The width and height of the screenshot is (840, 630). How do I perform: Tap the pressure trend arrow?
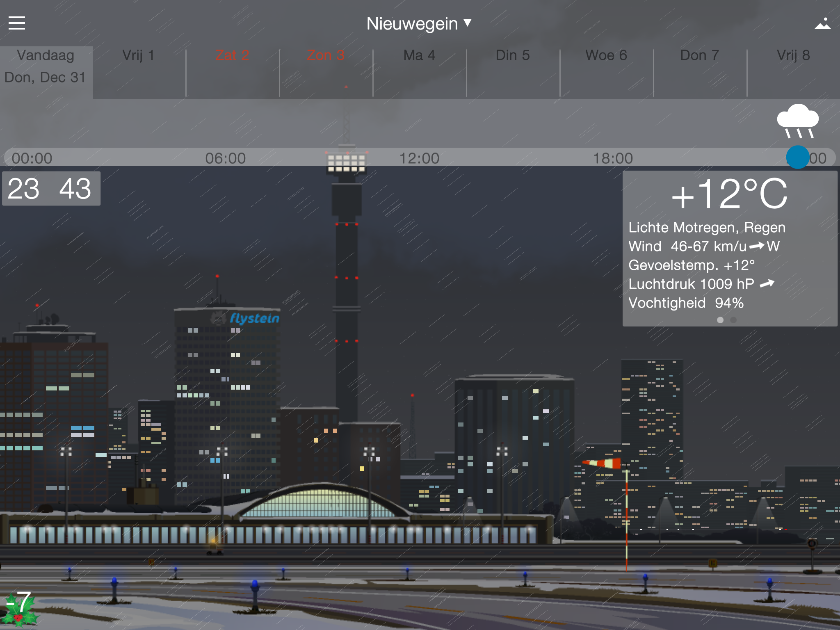[x=767, y=284]
